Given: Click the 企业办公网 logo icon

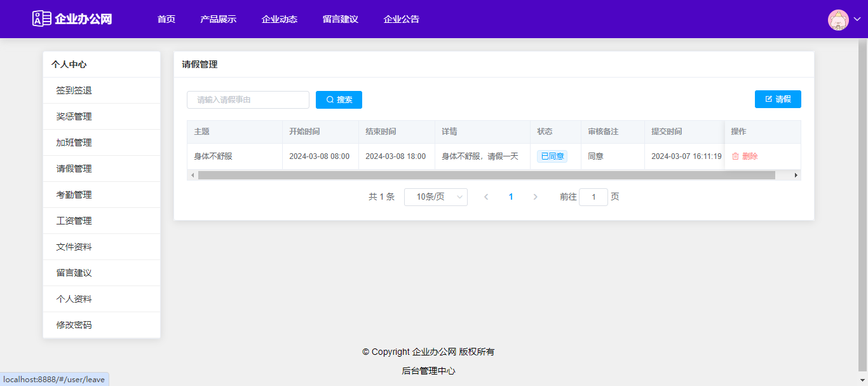Looking at the screenshot, I should click(42, 18).
